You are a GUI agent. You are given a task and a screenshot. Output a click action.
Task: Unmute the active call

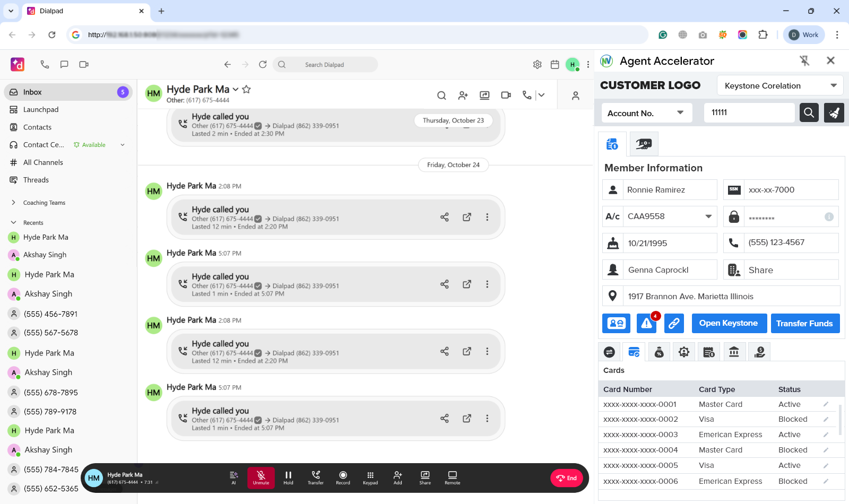point(261,477)
